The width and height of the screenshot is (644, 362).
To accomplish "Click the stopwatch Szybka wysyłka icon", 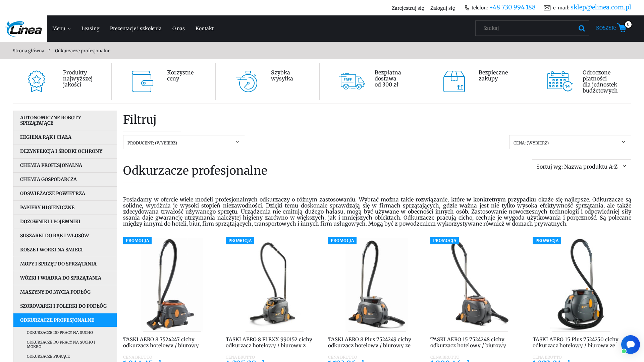I will 247,81.
